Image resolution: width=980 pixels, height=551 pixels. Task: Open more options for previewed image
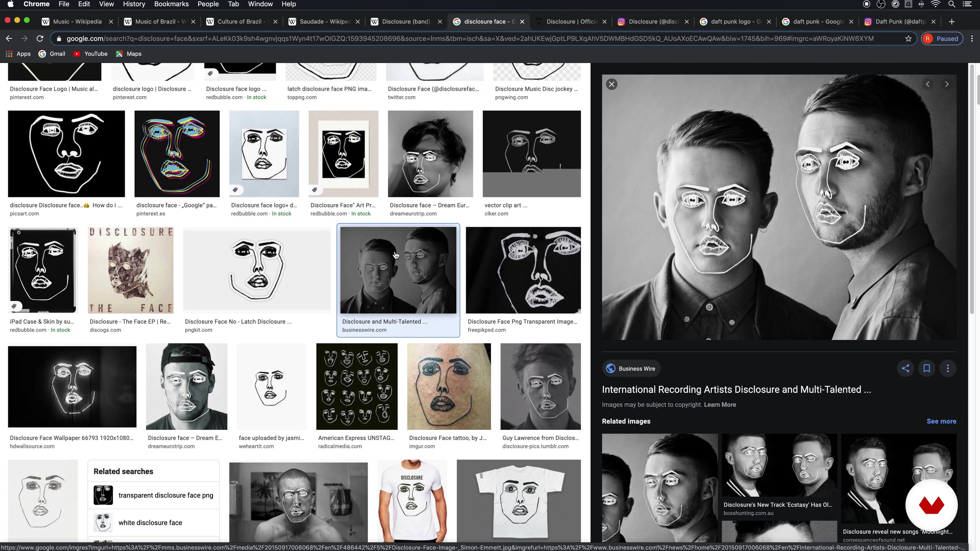(x=948, y=368)
